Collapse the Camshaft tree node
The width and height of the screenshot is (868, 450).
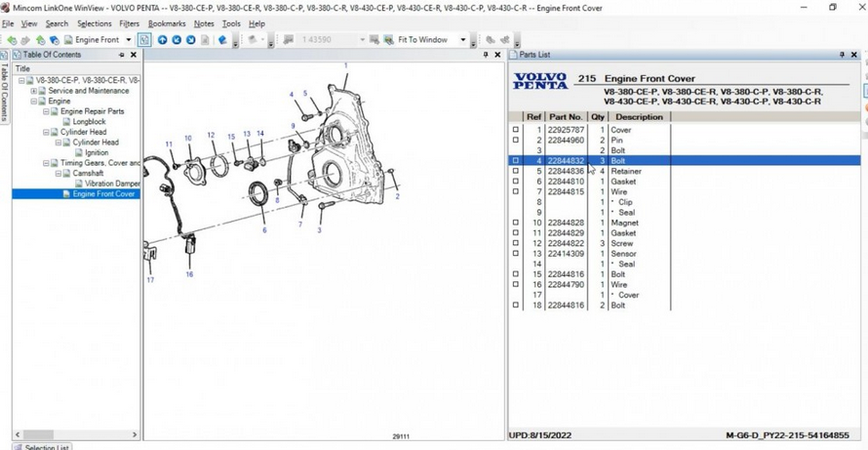click(x=59, y=173)
